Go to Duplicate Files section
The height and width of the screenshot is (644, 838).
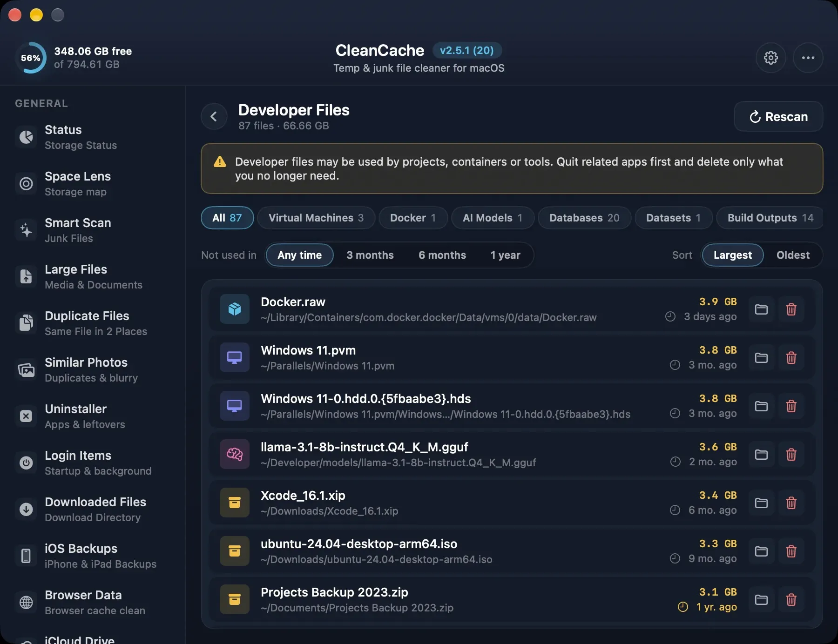(93, 323)
